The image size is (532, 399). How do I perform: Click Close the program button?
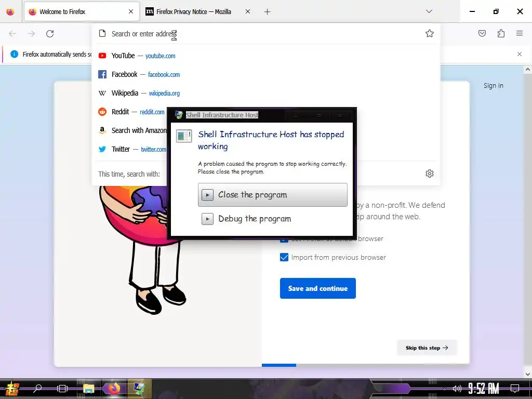(272, 195)
